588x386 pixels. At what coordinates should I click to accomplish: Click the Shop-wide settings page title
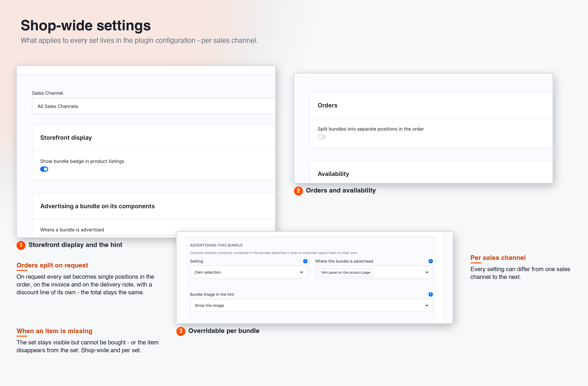tap(86, 26)
